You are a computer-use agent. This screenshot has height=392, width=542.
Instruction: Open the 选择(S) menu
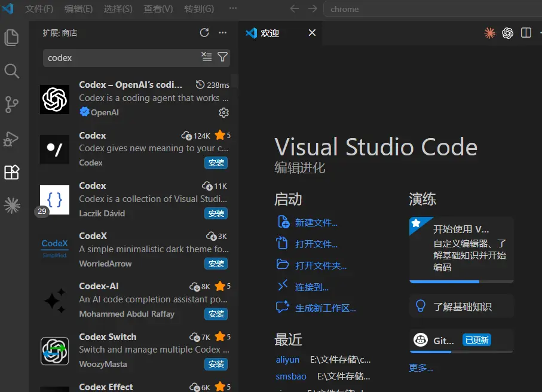pyautogui.click(x=118, y=8)
